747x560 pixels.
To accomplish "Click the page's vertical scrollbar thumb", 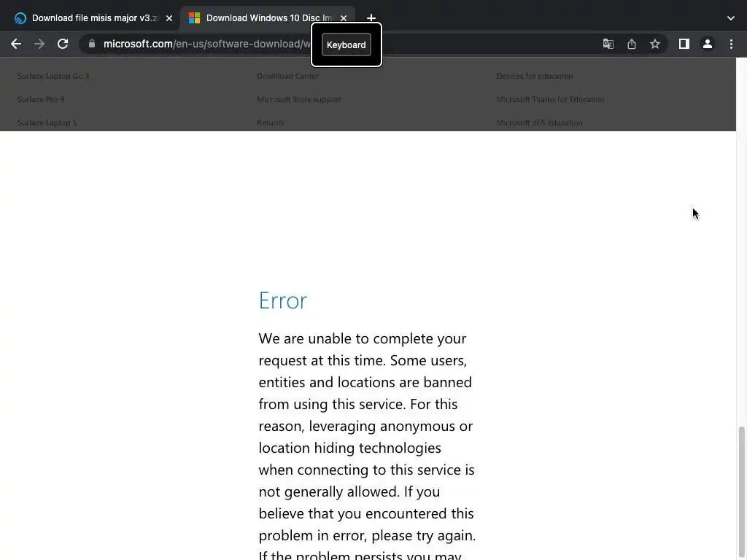I will (741, 493).
